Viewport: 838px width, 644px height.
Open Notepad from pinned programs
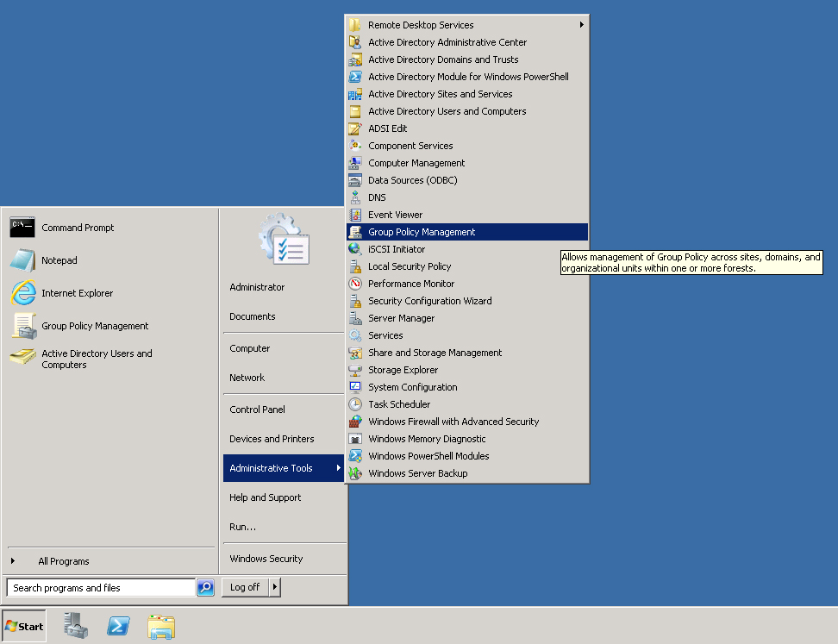tap(22, 260)
